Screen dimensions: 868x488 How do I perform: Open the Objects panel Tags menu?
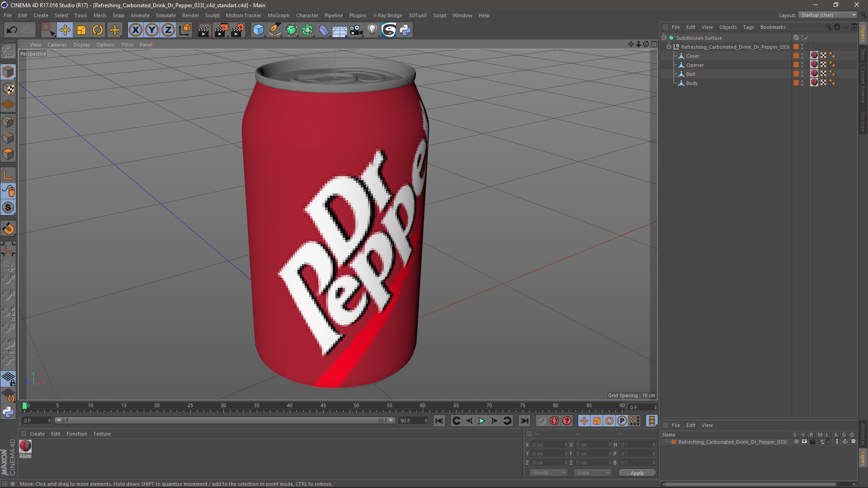748,27
